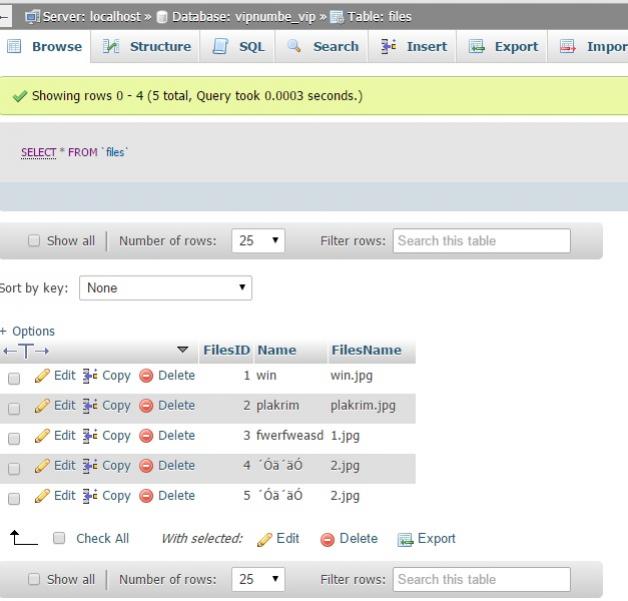
Task: Click the top Filter rows search field
Action: coord(481,241)
